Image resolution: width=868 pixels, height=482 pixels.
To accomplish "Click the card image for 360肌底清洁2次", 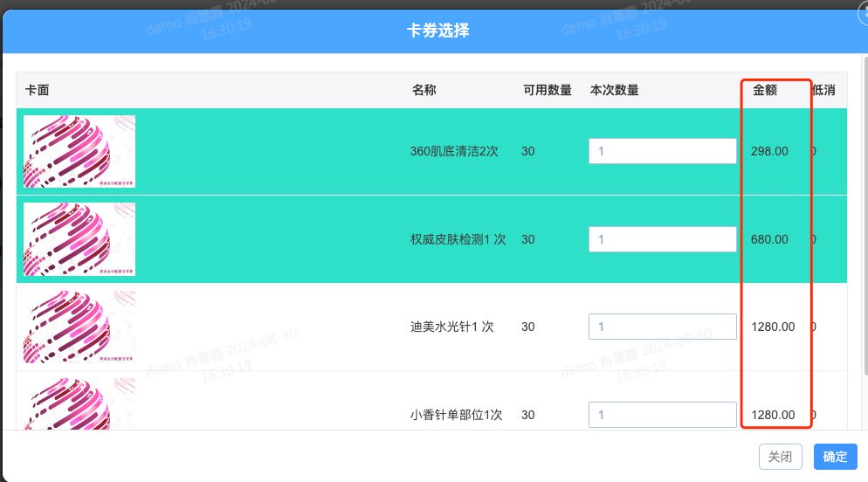I will tap(79, 152).
